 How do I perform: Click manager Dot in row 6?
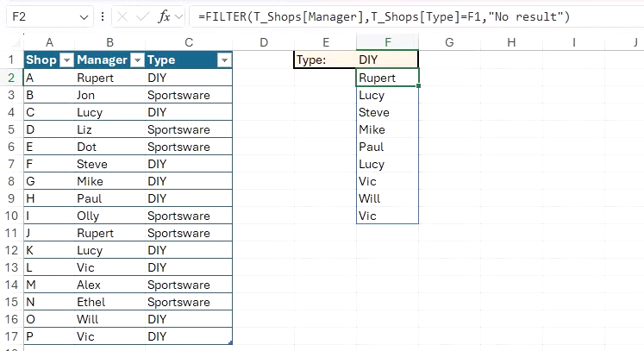coord(110,147)
